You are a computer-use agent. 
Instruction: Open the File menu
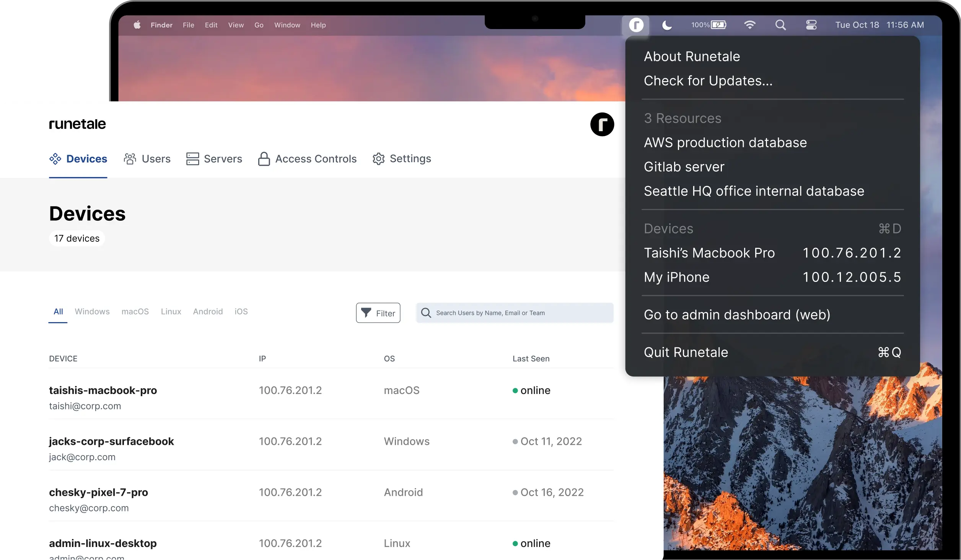pos(189,25)
